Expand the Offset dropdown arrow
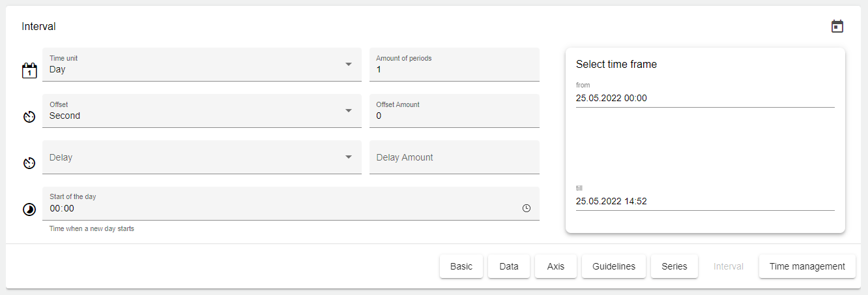Viewport: 868px width, 295px height. pos(349,110)
